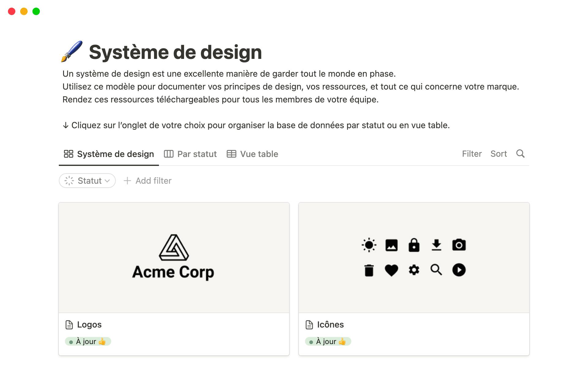Viewport: 588px width, 368px height.
Task: Select the Système de design tab
Action: point(115,154)
